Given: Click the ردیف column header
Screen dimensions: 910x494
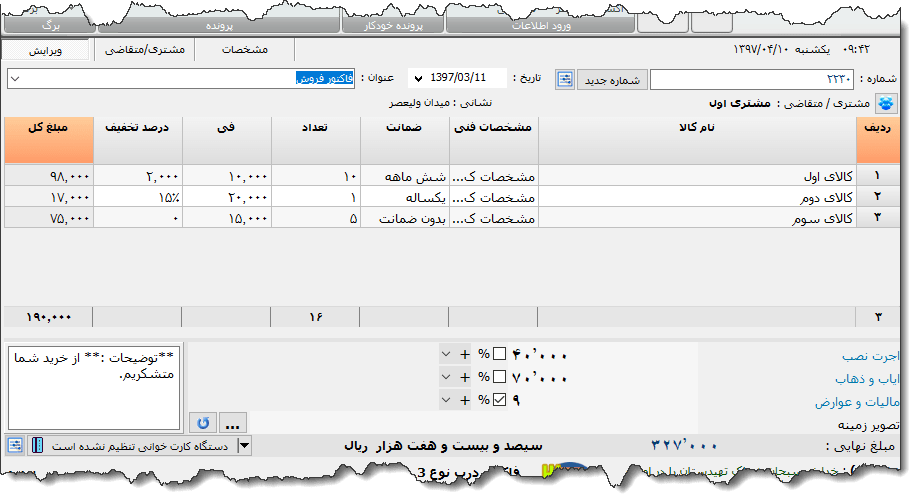Looking at the screenshot, I should (x=878, y=140).
